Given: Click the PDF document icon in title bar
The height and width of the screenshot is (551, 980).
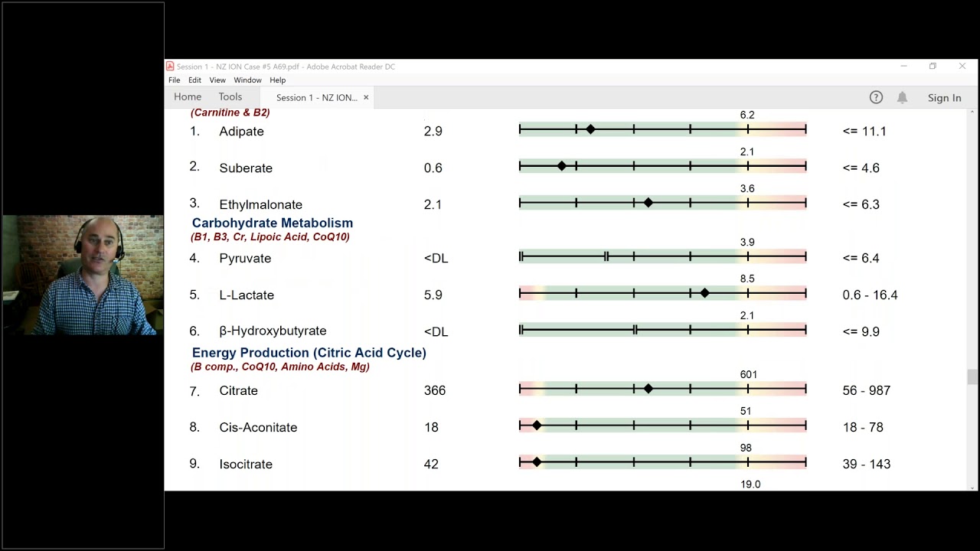Looking at the screenshot, I should coord(170,67).
